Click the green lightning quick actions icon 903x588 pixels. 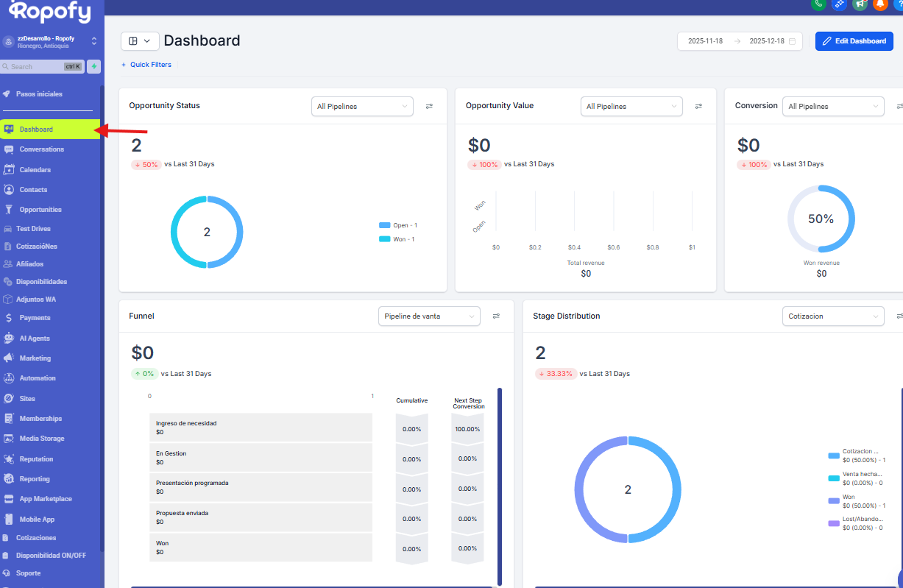pyautogui.click(x=94, y=66)
